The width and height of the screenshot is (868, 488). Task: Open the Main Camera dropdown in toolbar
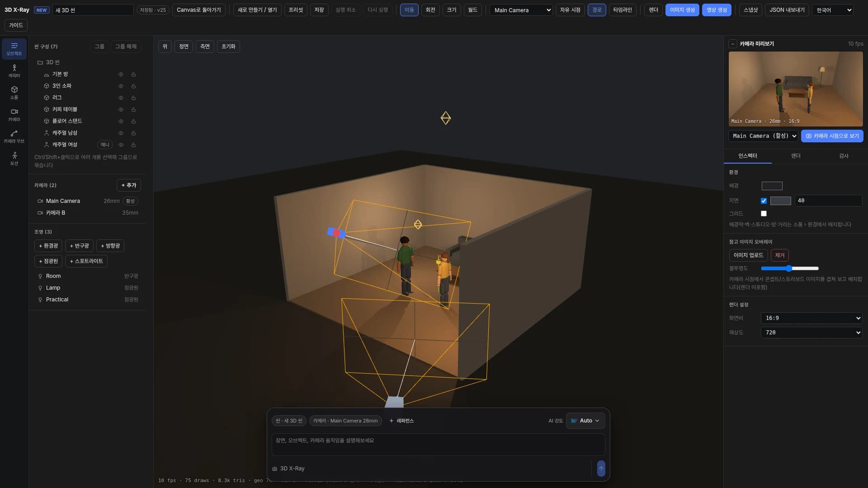click(x=521, y=10)
